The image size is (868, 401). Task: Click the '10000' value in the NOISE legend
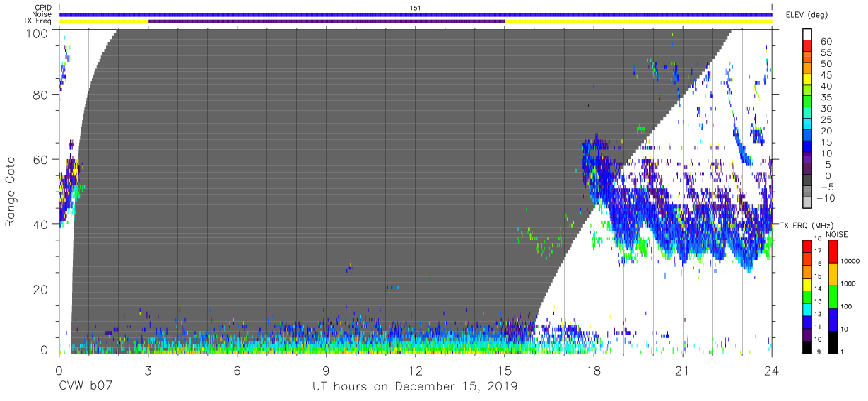point(851,261)
